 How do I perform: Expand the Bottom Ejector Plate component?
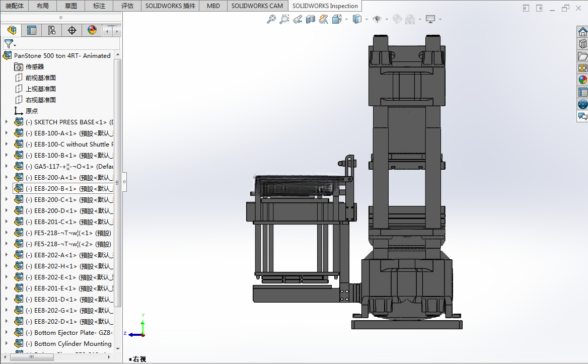(x=6, y=332)
